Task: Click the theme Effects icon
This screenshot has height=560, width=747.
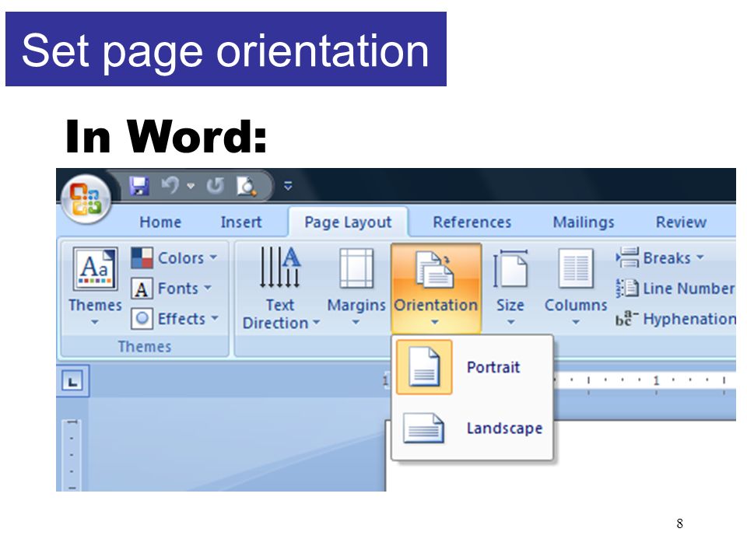Action: pyautogui.click(x=142, y=319)
